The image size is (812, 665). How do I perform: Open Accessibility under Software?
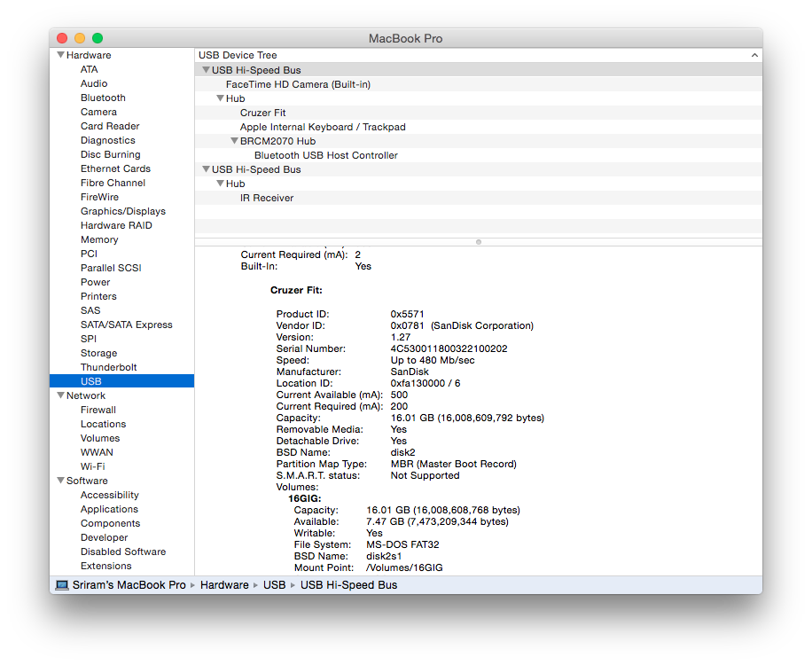coord(109,495)
